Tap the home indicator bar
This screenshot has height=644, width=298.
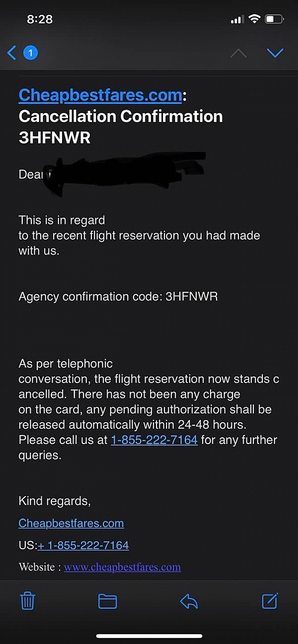click(x=149, y=636)
